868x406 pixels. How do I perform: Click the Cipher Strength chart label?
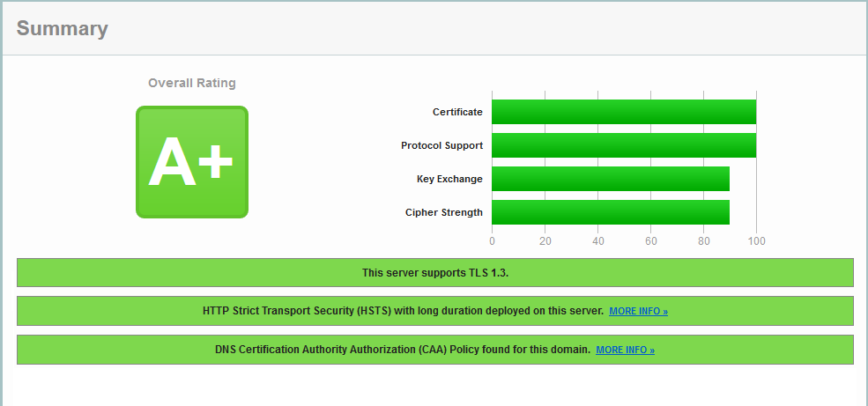444,212
